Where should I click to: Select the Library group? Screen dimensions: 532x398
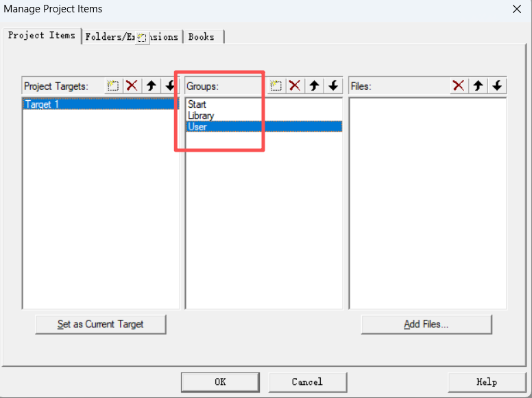tap(264, 115)
